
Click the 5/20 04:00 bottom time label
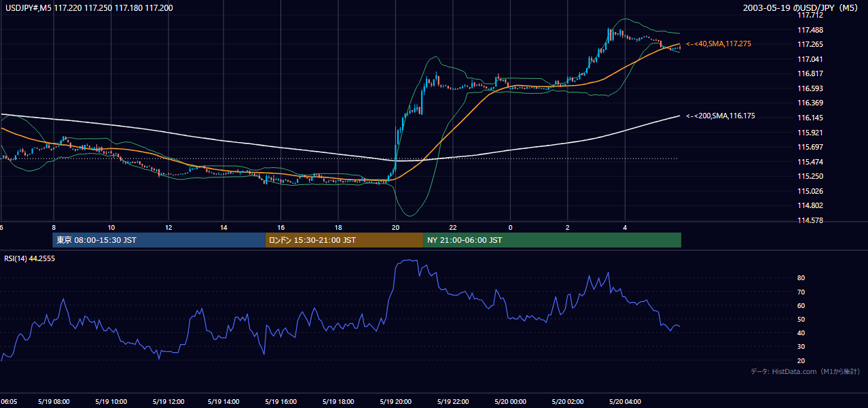625,401
